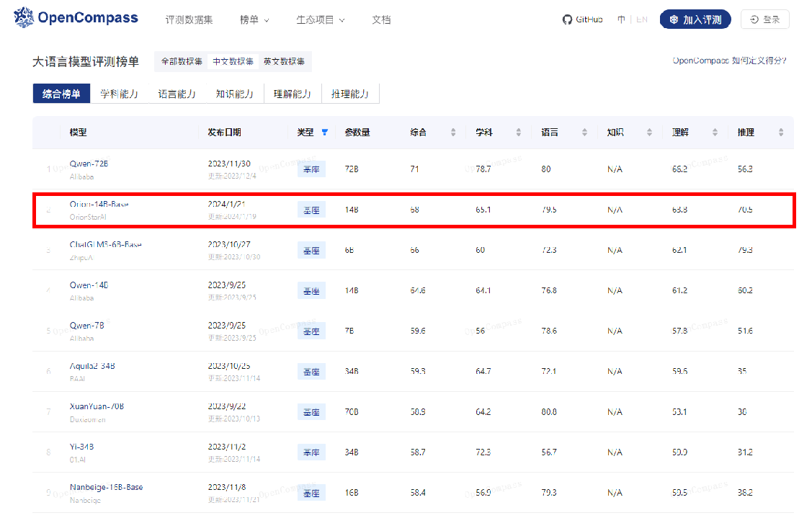The width and height of the screenshot is (812, 518).
Task: Click 基座 tag in Nanbeige-16B-Base row
Action: click(311, 493)
